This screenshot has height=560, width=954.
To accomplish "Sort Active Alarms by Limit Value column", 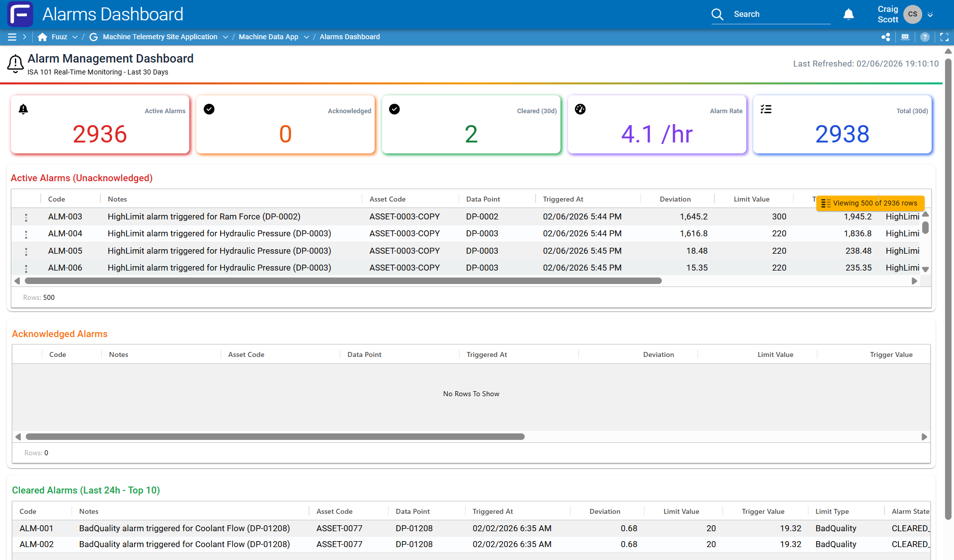I will [751, 199].
